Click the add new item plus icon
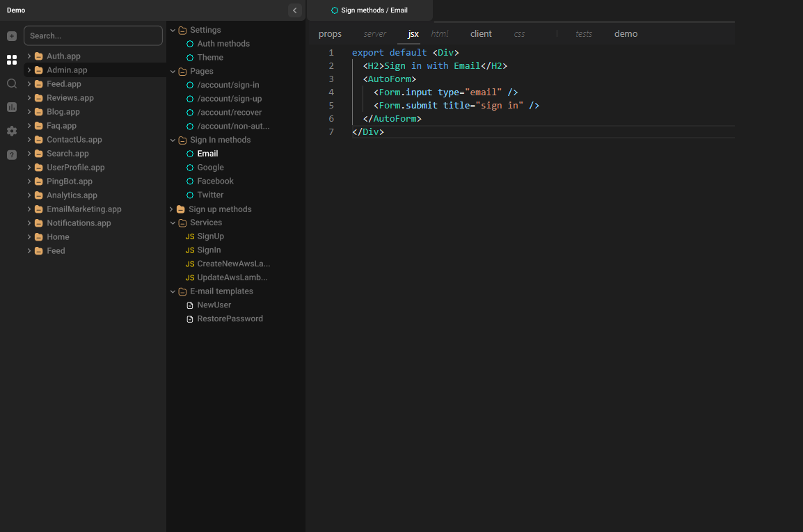This screenshot has height=532, width=803. point(11,36)
